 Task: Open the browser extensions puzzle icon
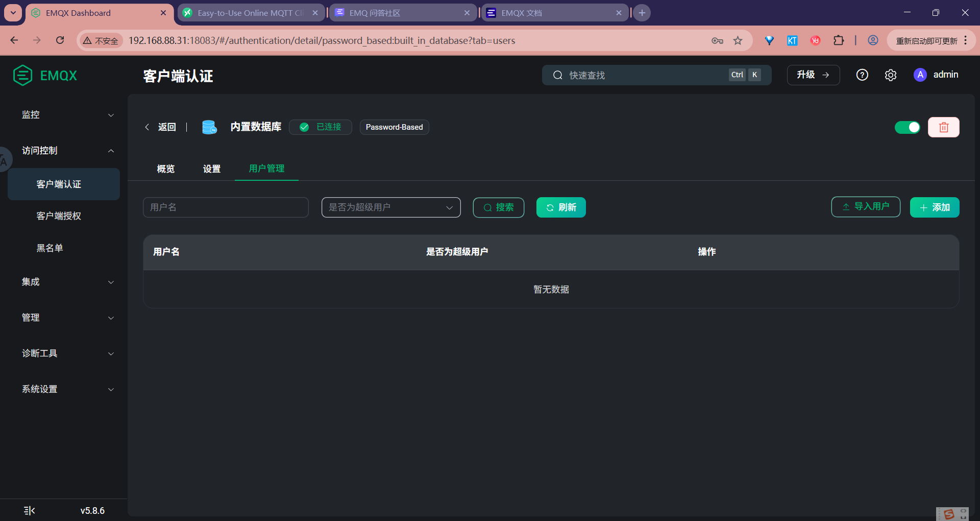(x=839, y=40)
